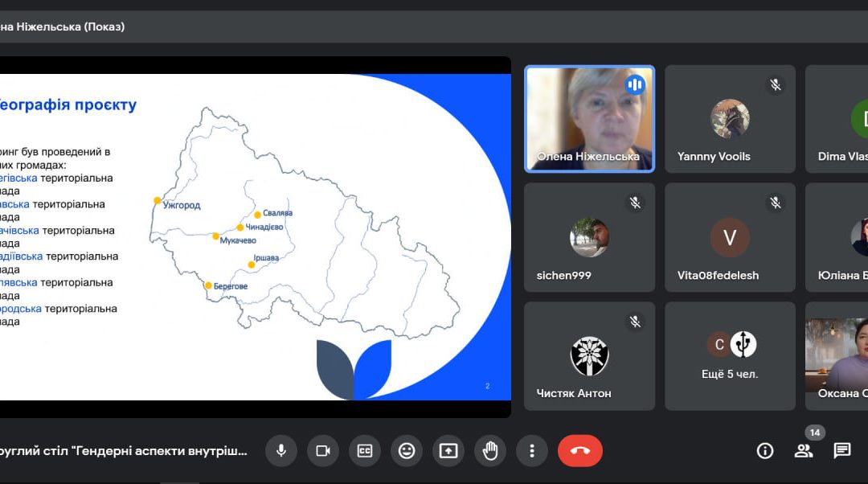
Task: Click the sichen999 avatar photo
Action: [590, 237]
